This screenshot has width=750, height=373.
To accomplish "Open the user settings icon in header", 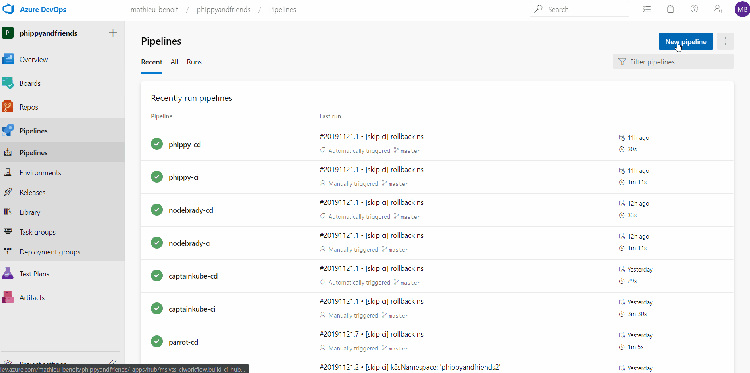I will tap(717, 9).
